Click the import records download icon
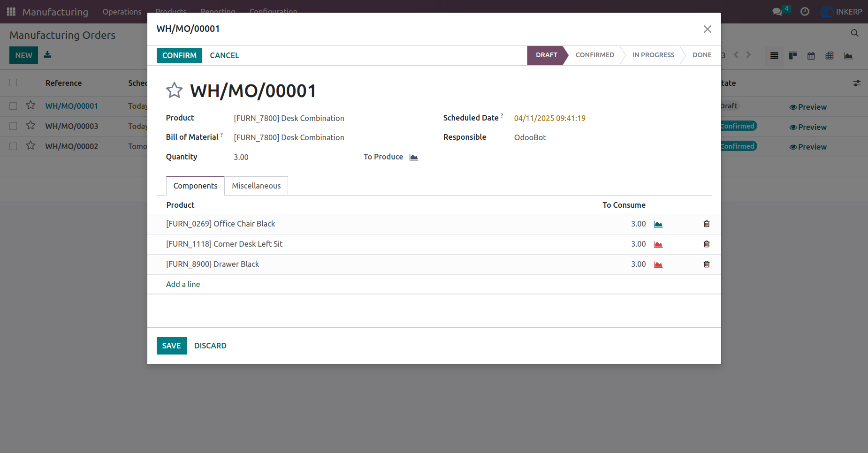This screenshot has width=868, height=453. [x=47, y=55]
